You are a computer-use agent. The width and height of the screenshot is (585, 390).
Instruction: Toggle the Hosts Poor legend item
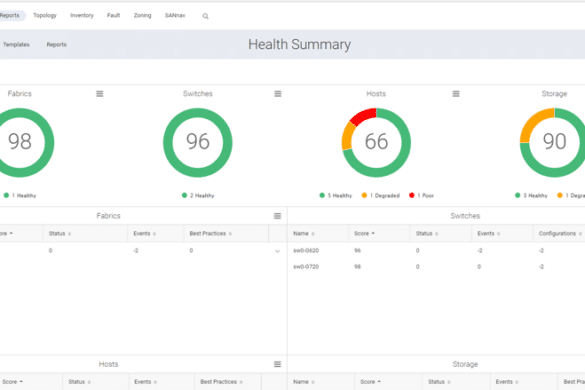click(422, 195)
